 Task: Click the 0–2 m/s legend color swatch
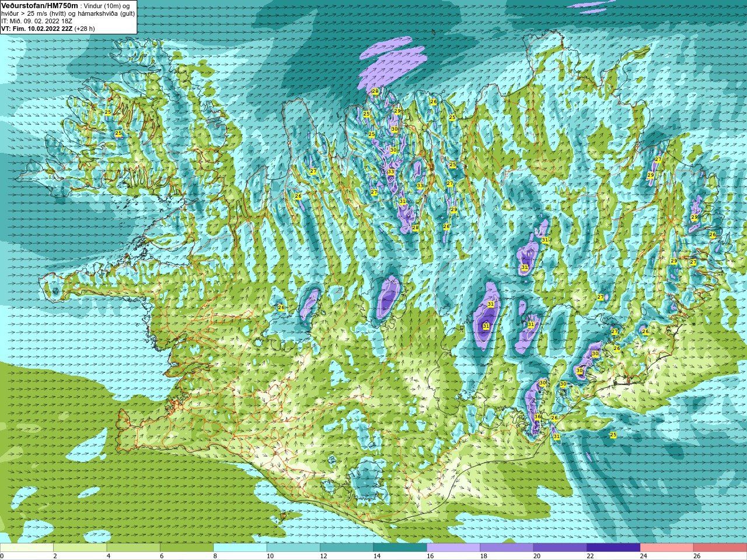tap(27, 548)
